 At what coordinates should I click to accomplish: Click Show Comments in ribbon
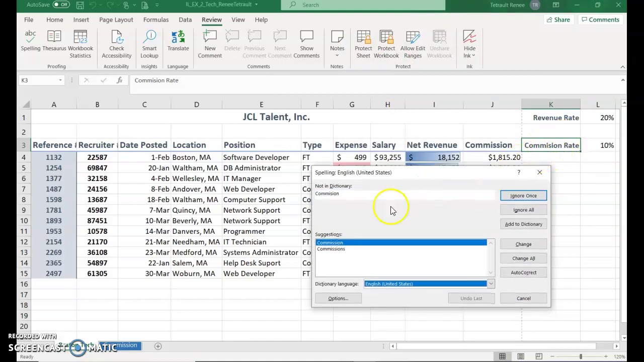point(306,44)
